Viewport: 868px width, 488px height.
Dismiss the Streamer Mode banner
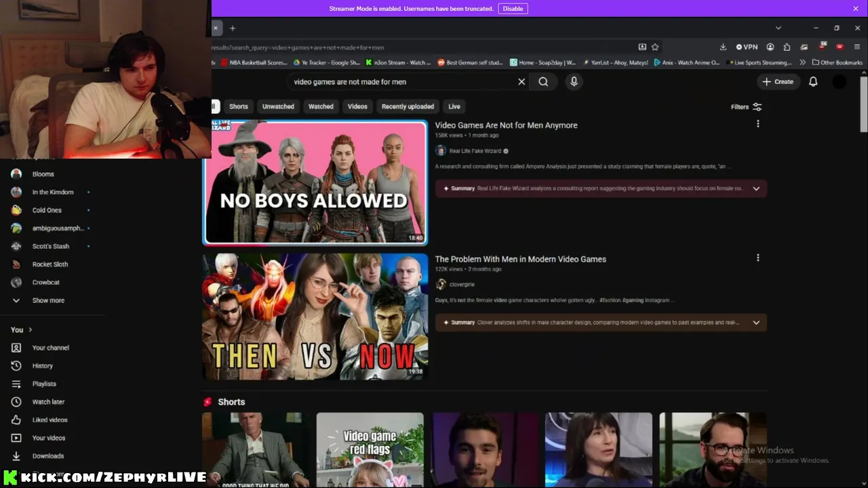(x=856, y=8)
